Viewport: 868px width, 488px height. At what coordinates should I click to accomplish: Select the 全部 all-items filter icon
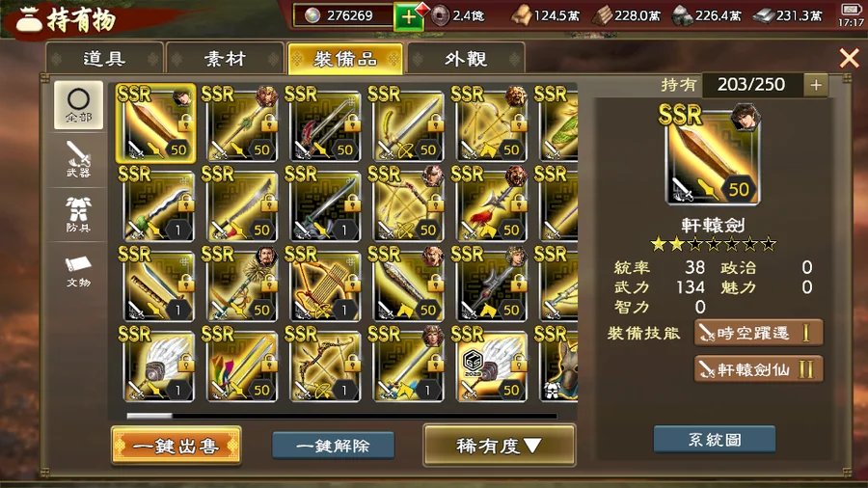pos(78,105)
